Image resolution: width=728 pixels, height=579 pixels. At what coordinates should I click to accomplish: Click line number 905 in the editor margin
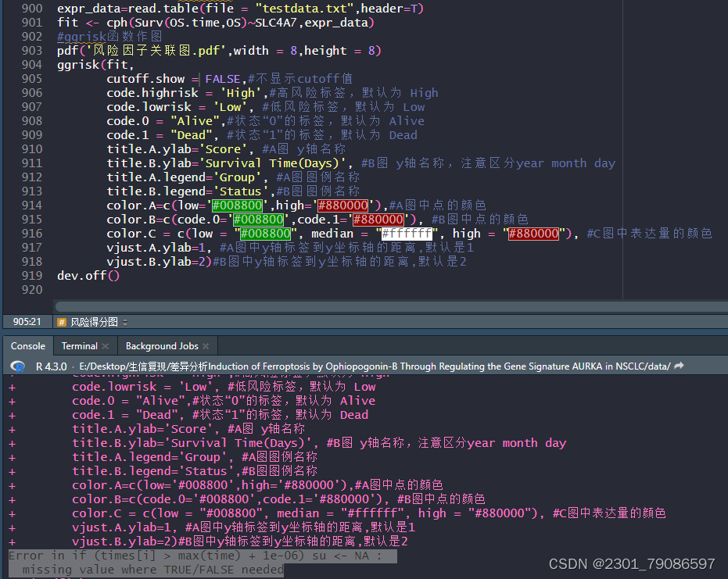(31, 78)
